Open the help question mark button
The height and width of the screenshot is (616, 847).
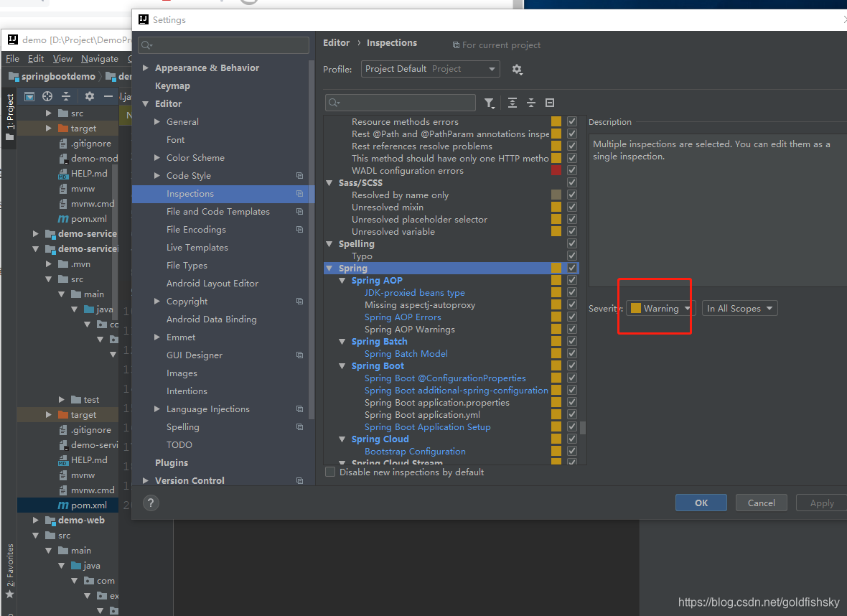click(151, 503)
